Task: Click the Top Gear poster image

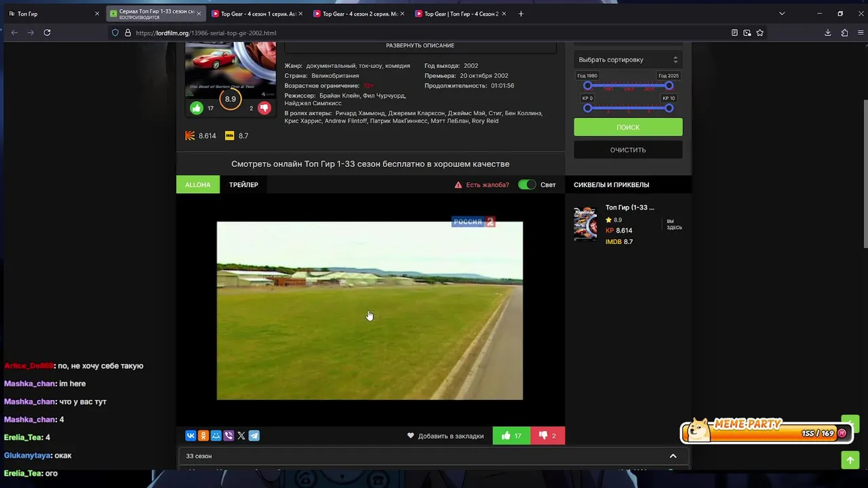Action: coord(231,70)
